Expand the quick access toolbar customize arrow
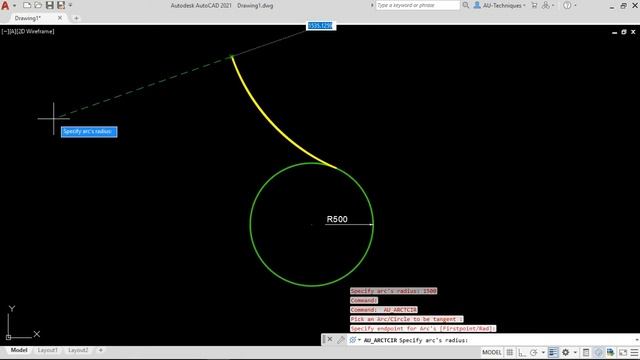The width and height of the screenshot is (640, 360). click(70, 5)
